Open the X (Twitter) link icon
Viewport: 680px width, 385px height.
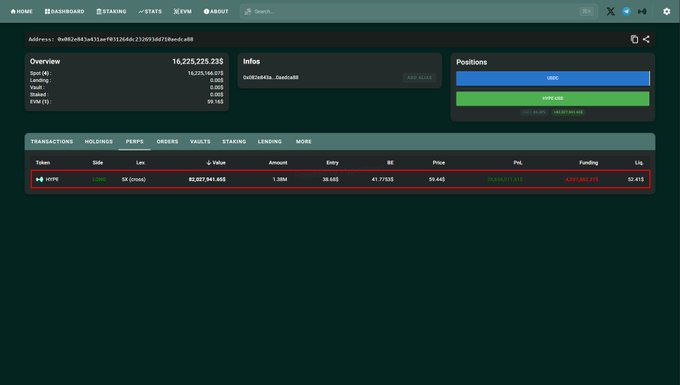tap(610, 12)
